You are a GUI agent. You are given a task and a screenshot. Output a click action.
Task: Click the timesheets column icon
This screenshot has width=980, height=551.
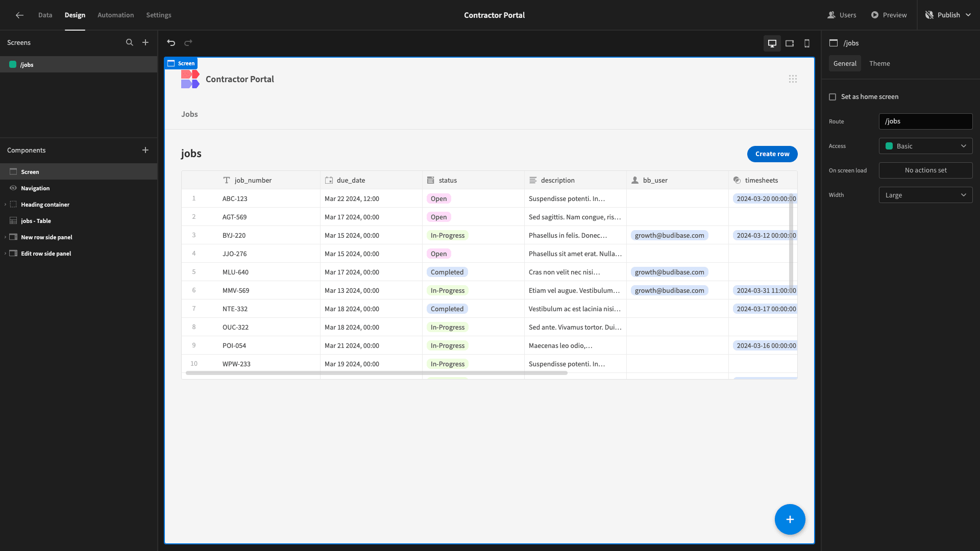tap(737, 180)
